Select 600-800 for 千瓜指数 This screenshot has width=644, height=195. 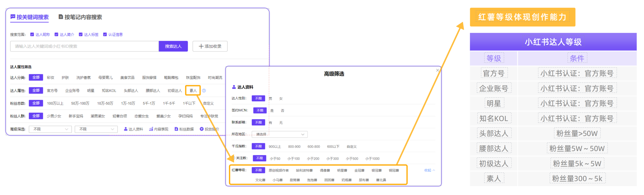(314, 147)
